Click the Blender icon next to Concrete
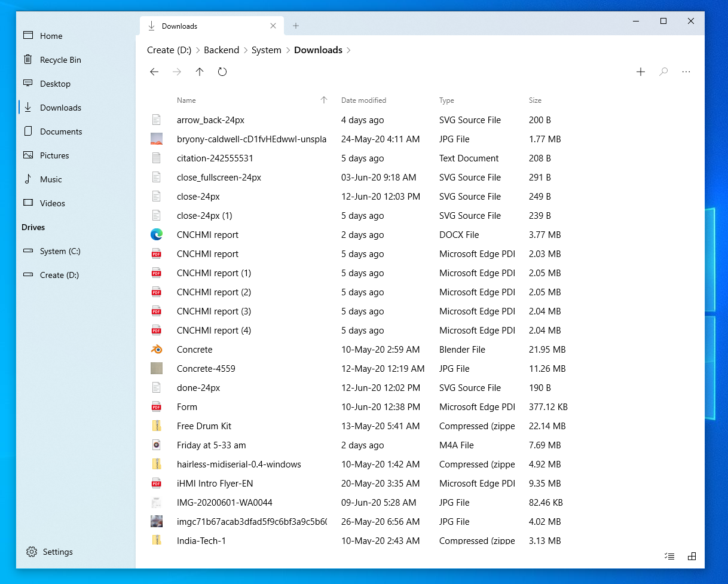 pyautogui.click(x=157, y=350)
